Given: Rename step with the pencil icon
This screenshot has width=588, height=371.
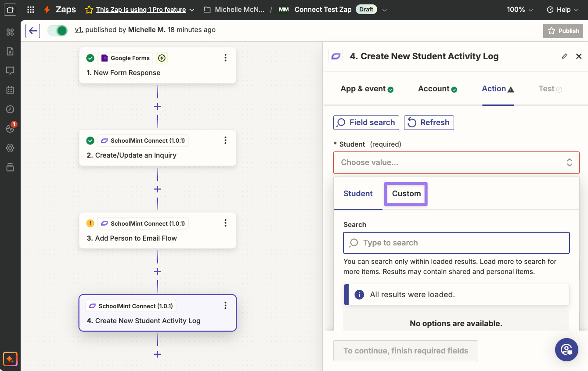Looking at the screenshot, I should (565, 56).
